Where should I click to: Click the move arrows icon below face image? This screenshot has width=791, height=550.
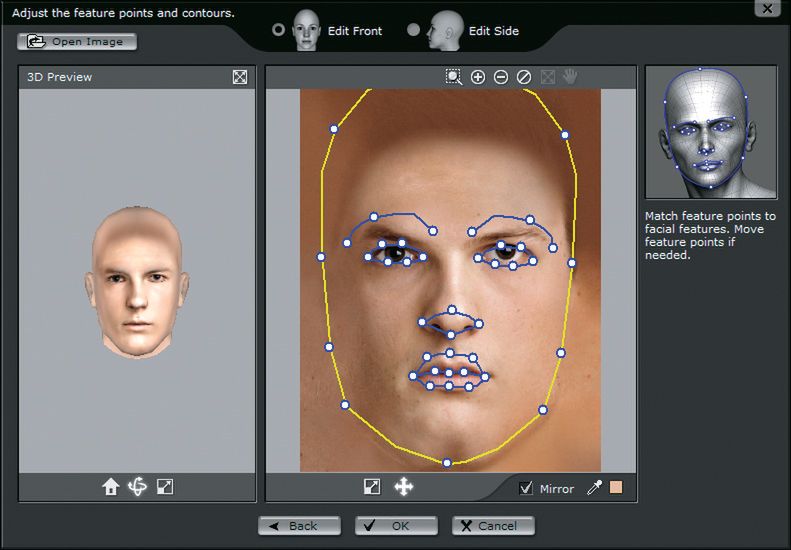(x=404, y=487)
